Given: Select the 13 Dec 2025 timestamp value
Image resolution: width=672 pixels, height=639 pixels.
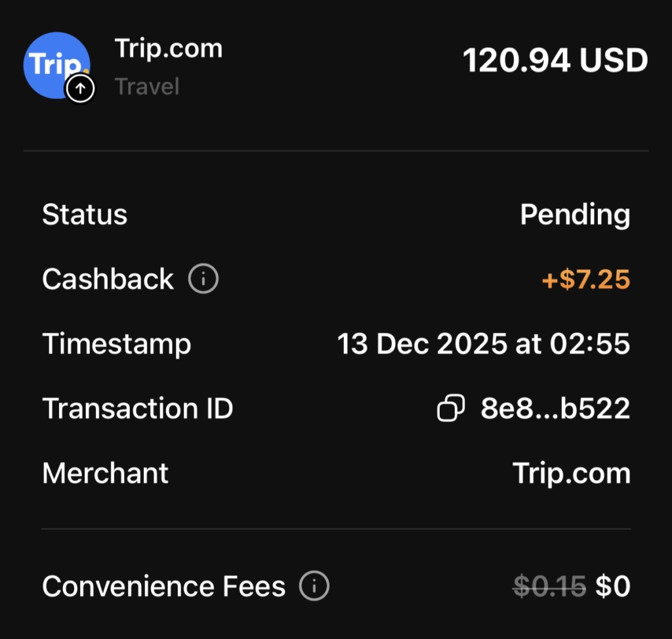Looking at the screenshot, I should click(x=483, y=343).
